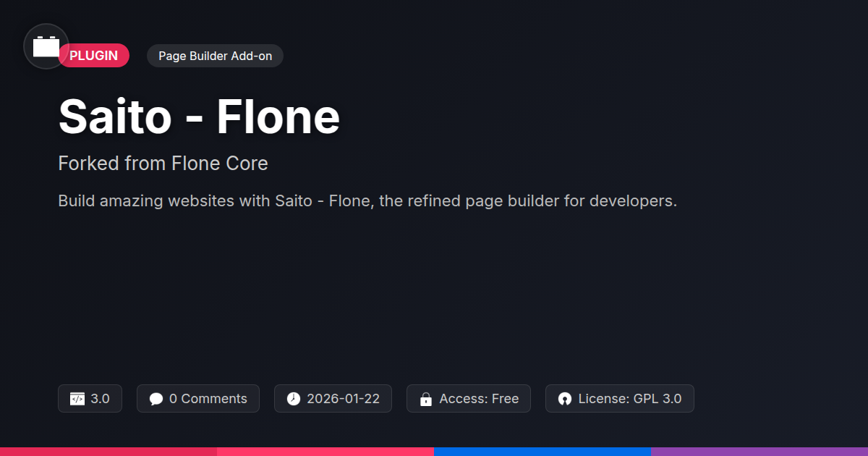Image resolution: width=868 pixels, height=456 pixels.
Task: Click the purple color bar segment
Action: (x=759, y=451)
